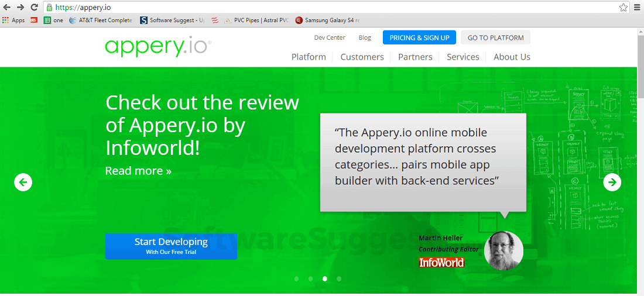Click the name 'Martin Heller'
This screenshot has height=296, width=644.
point(441,238)
